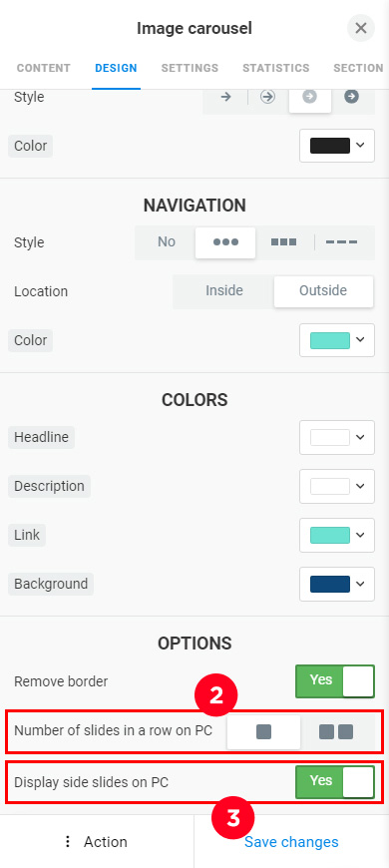Viewport: 389px width, 868px height.
Task: Select the light filled circle arrow style
Action: [310, 97]
